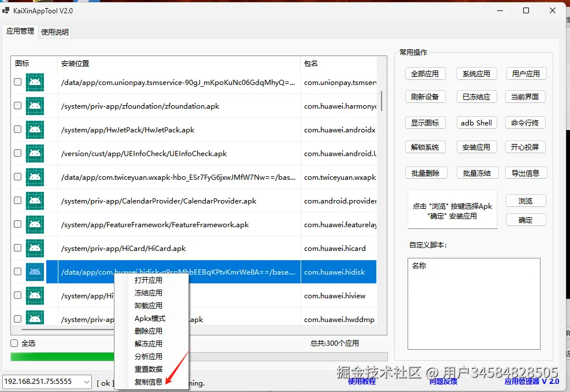Click the 当前界面 button

pyautogui.click(x=525, y=97)
